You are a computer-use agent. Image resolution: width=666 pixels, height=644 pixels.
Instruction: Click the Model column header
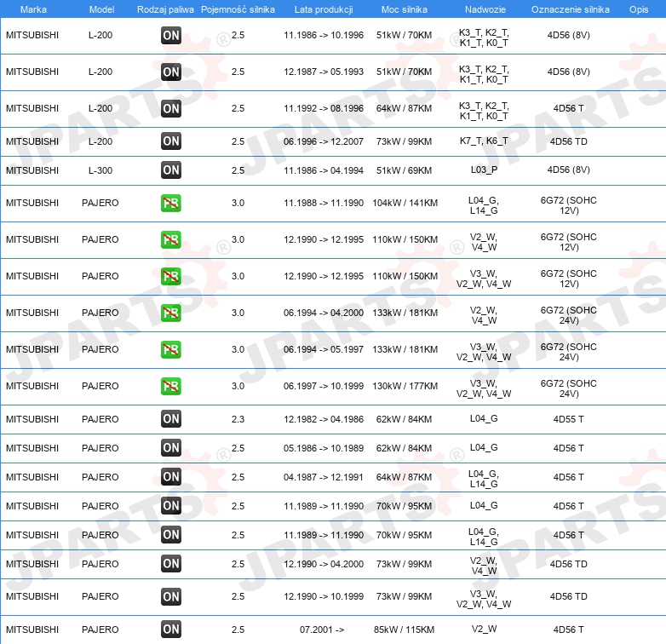pos(101,9)
